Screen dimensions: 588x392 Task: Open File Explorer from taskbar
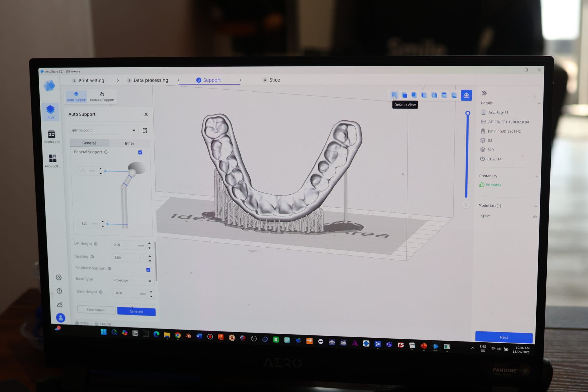[x=167, y=335]
